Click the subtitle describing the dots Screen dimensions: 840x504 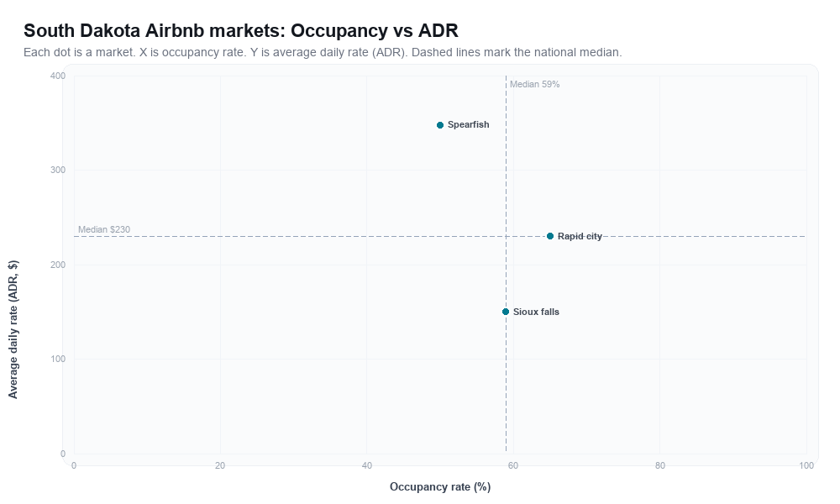click(x=323, y=52)
